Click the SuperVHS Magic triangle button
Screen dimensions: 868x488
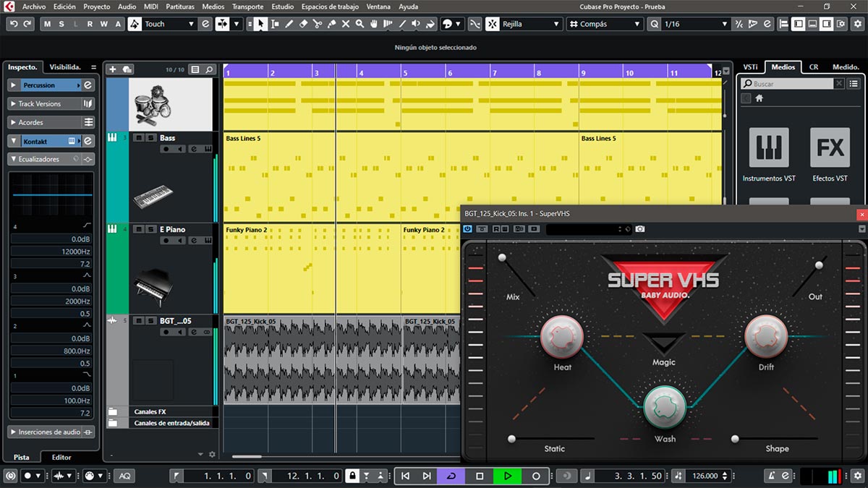click(x=664, y=343)
